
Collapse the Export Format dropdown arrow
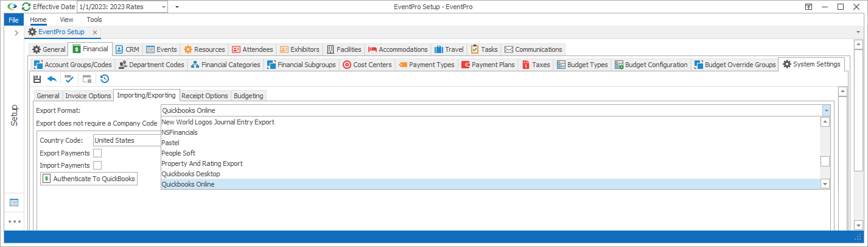coord(826,110)
